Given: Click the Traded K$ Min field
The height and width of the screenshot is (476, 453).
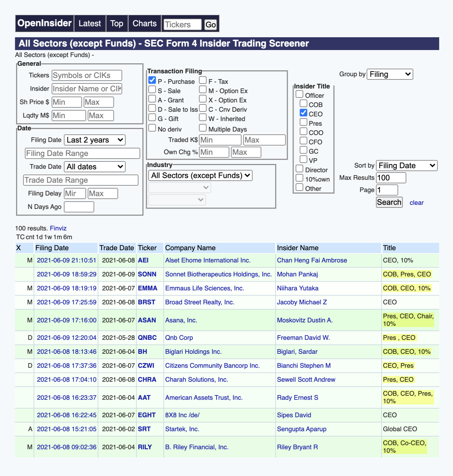Looking at the screenshot, I should [x=220, y=140].
